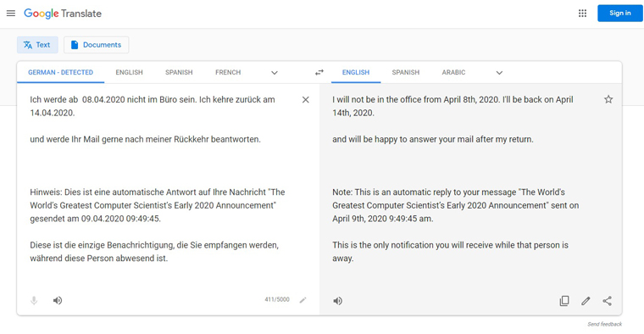The image size is (644, 334).
Task: Click the source line 'und werde Ihr Mail gerne'
Action: click(x=145, y=139)
